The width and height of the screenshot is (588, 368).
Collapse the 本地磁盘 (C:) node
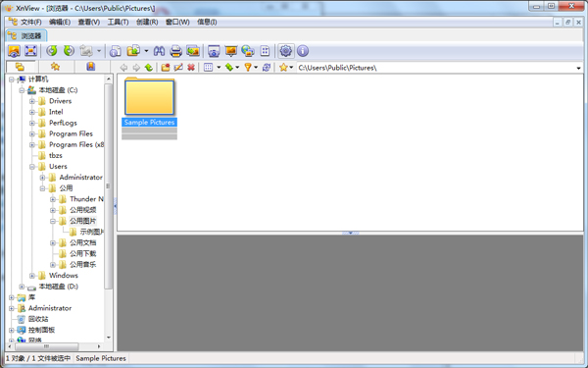[x=22, y=90]
